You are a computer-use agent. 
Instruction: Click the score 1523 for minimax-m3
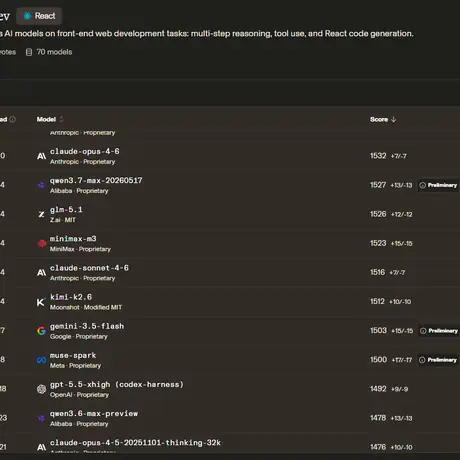coord(378,243)
